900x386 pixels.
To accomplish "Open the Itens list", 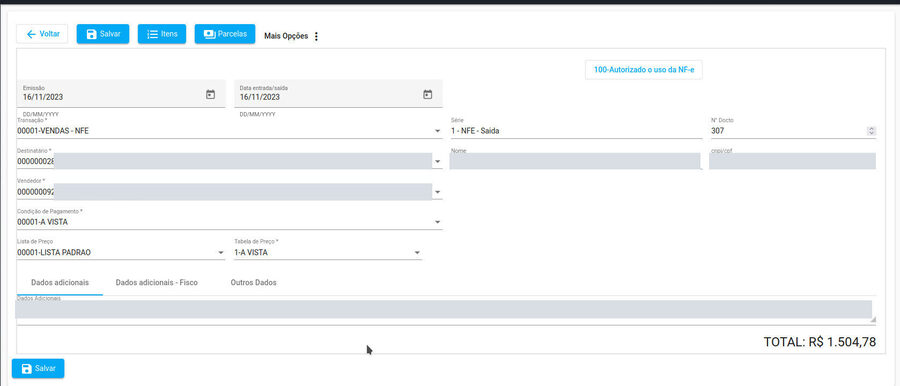I will point(162,34).
